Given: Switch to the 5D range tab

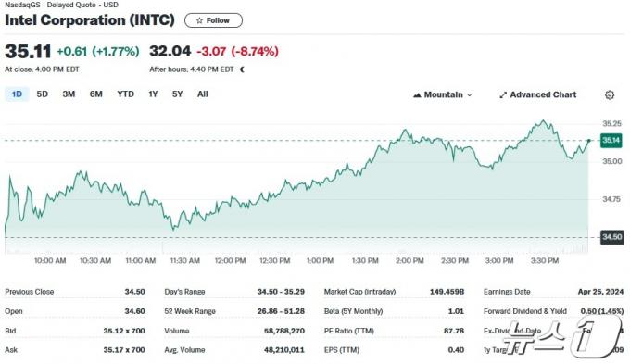Looking at the screenshot, I should click(43, 94).
